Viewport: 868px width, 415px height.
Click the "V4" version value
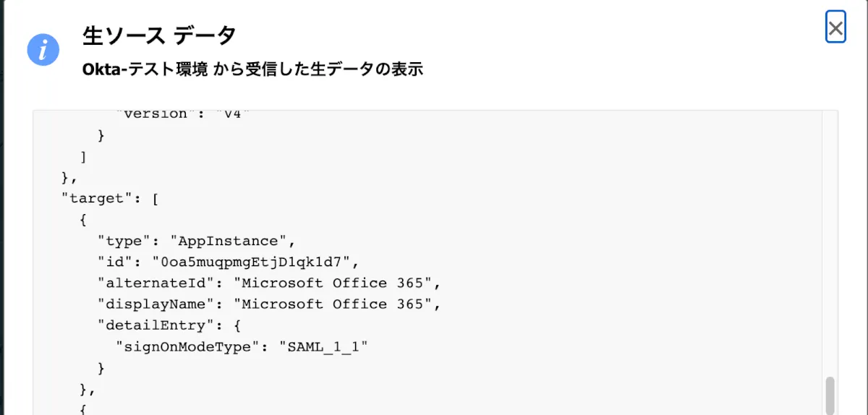pos(233,114)
